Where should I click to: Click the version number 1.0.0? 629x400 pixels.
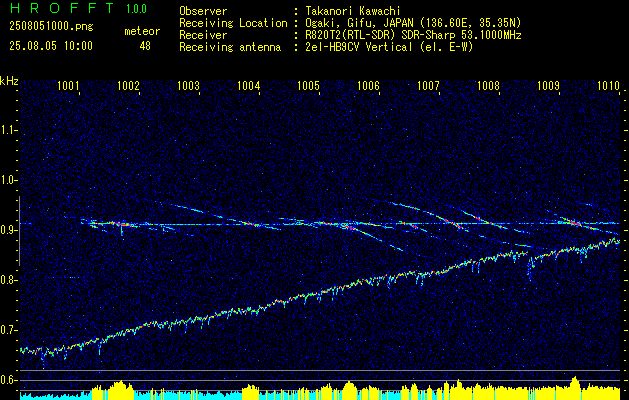coord(136,8)
